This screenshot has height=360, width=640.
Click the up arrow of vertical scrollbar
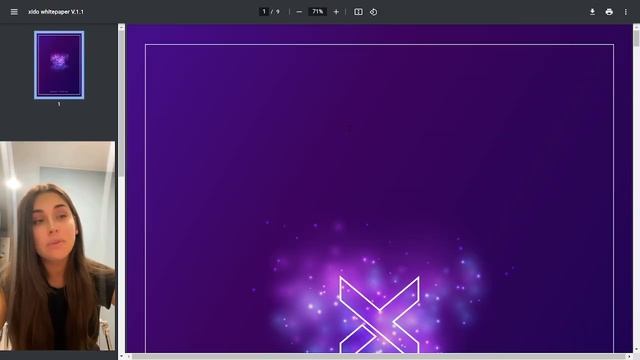coord(636,27)
